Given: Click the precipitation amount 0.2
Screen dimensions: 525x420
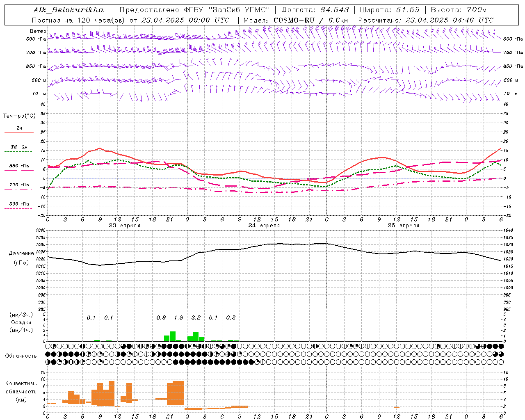Looking at the screenshot, I should tap(231, 317).
